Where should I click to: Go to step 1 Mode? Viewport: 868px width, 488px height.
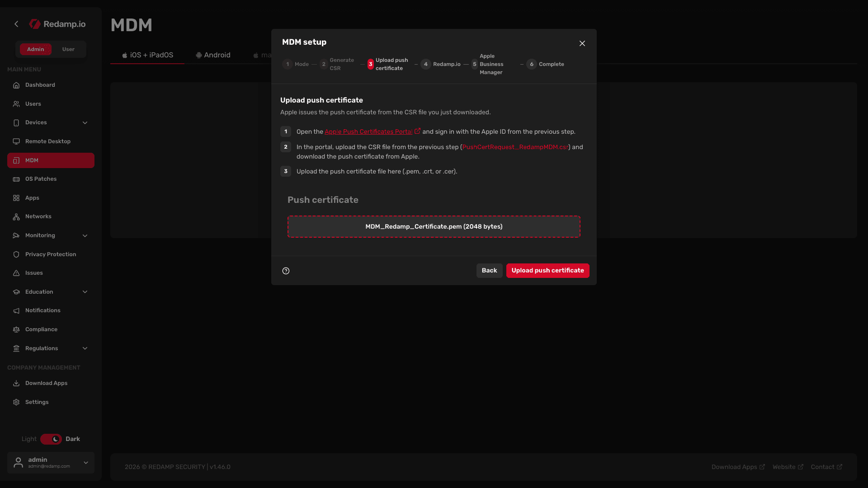click(296, 64)
